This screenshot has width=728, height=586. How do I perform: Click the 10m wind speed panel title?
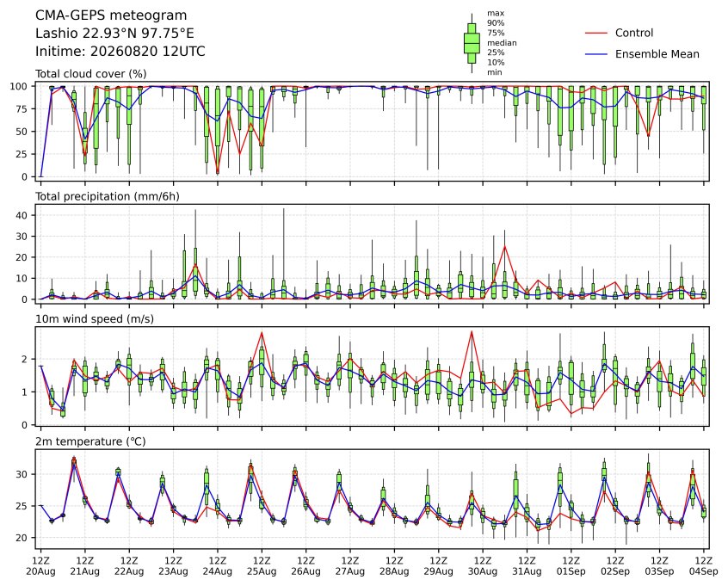[x=95, y=319]
